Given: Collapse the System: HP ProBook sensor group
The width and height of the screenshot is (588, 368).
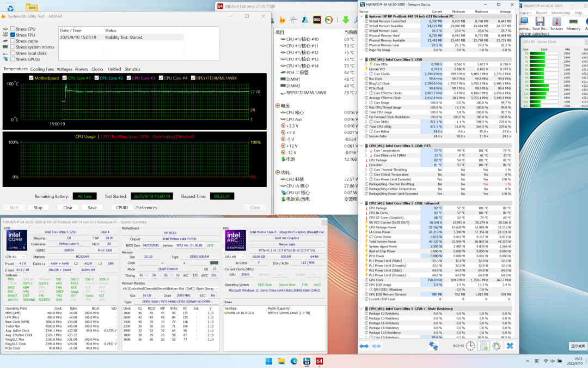Looking at the screenshot, I should click(x=362, y=16).
